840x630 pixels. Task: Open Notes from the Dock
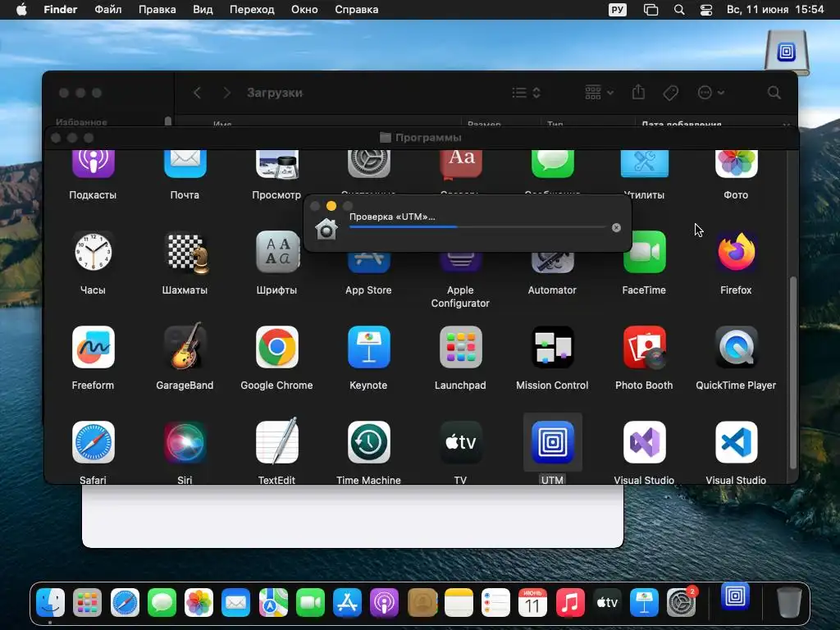[x=459, y=602]
